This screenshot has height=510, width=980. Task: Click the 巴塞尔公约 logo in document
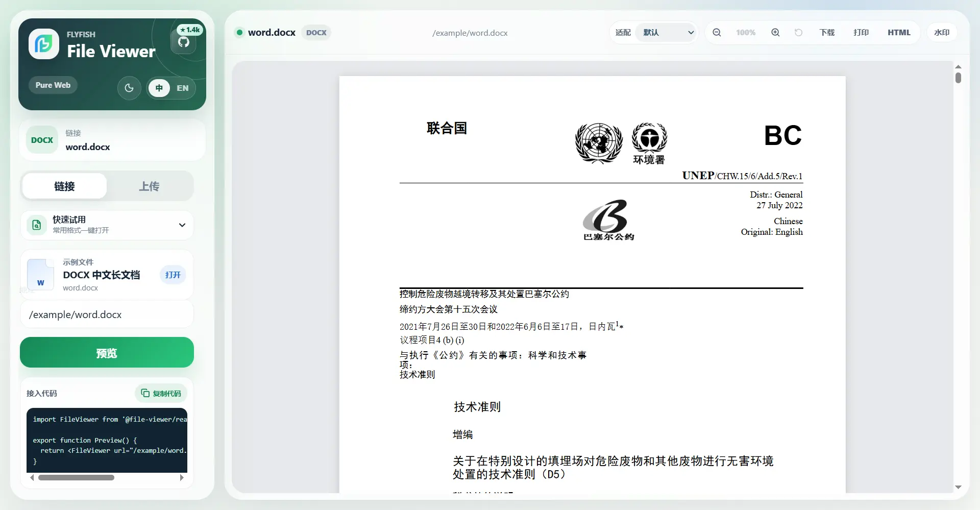[x=608, y=220]
